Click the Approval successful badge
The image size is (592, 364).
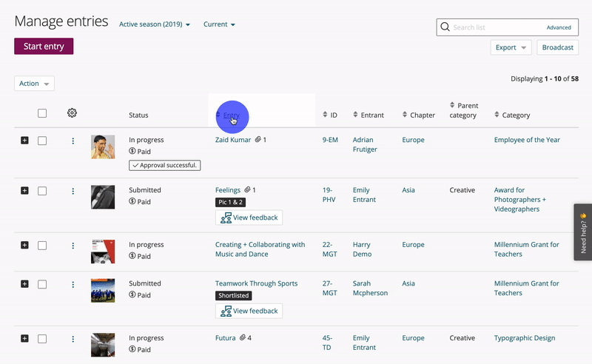pos(164,166)
